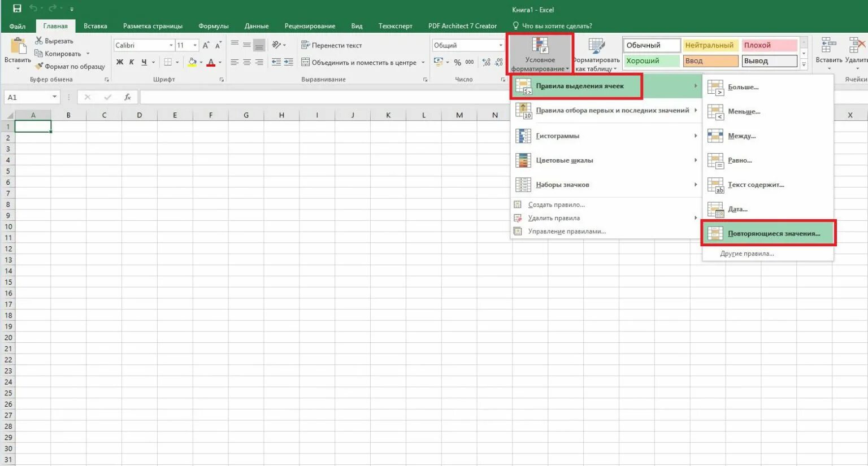Click the Insert cells (Вставить) icon

point(828,46)
